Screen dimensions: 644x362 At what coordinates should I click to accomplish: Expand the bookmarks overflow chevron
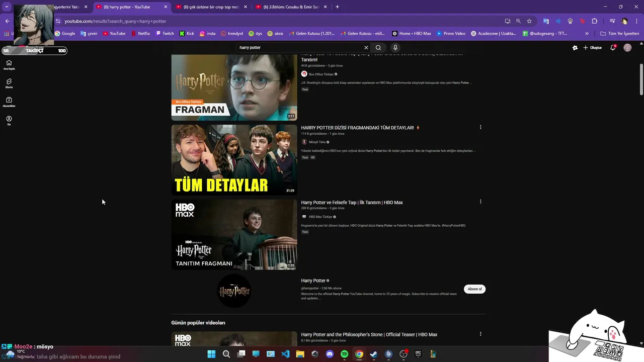[x=587, y=34]
